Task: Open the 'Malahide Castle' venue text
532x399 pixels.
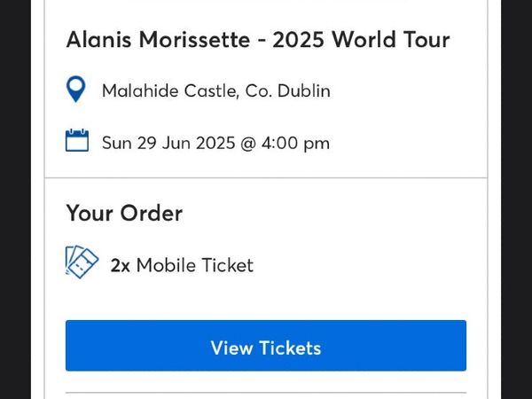Action: [170, 91]
